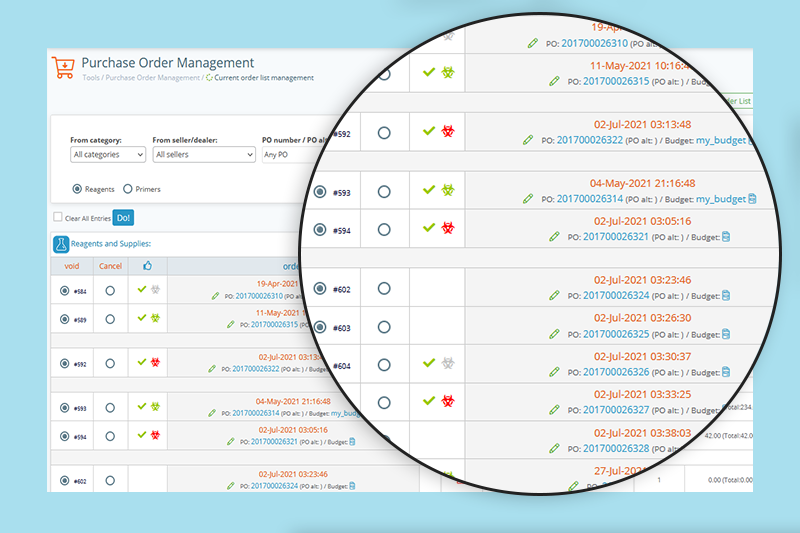The width and height of the screenshot is (800, 533).
Task: Click the green biohazard icon in small #593 row
Action: click(x=156, y=407)
